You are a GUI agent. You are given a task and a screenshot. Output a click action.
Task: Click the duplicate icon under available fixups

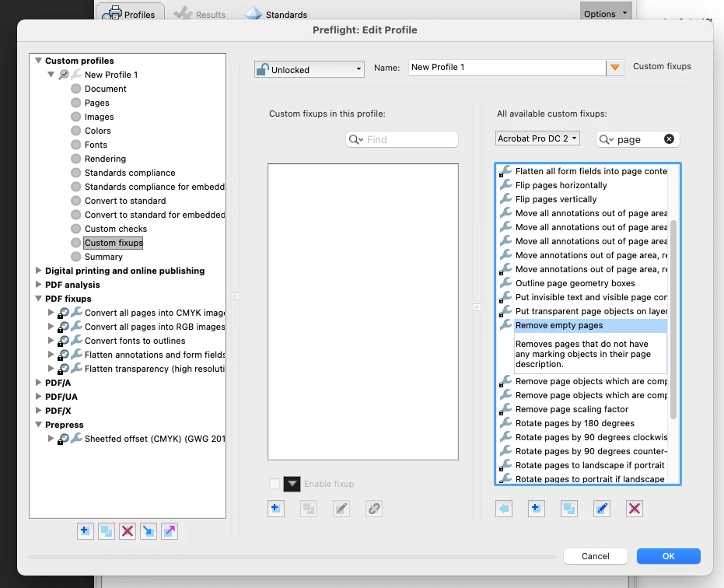[x=569, y=509]
